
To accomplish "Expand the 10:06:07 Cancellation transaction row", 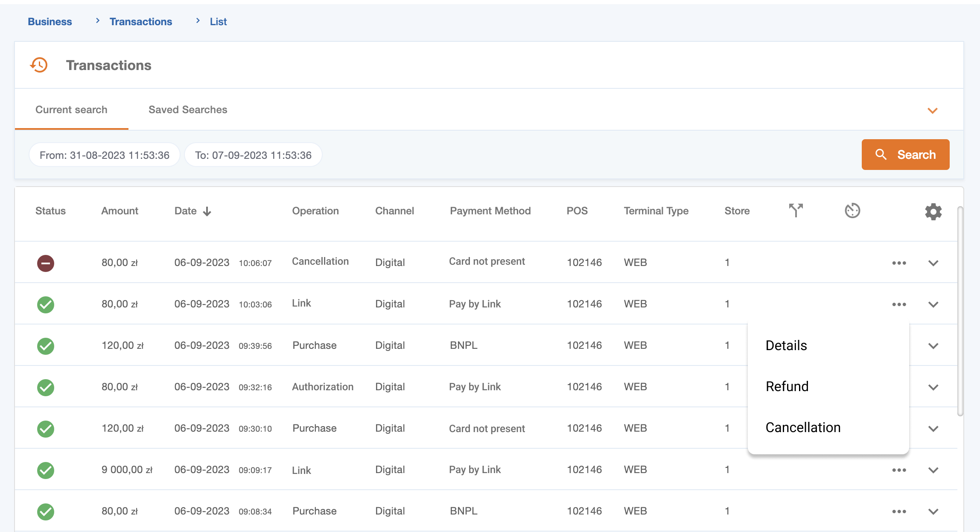I will tap(933, 263).
